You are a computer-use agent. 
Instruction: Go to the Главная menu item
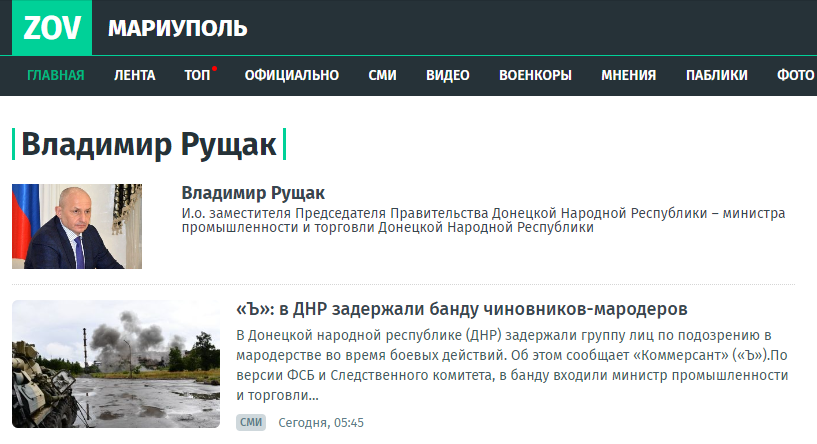coord(56,75)
